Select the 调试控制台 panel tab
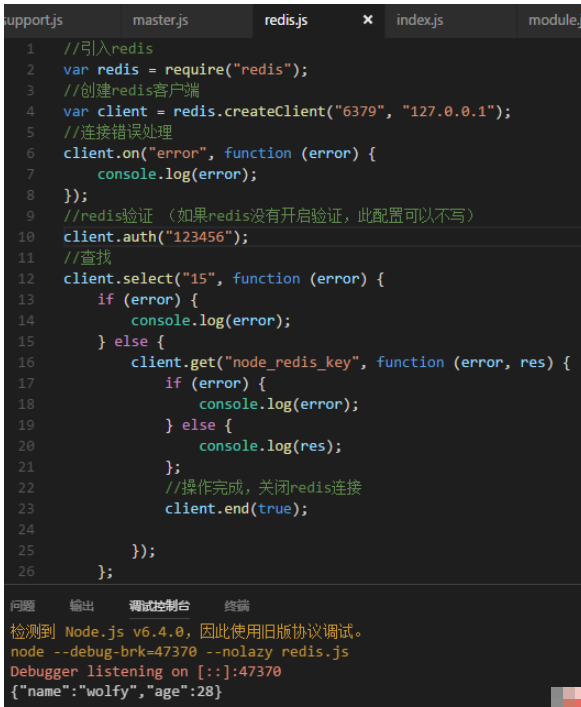The width and height of the screenshot is (581, 707). coord(159,606)
